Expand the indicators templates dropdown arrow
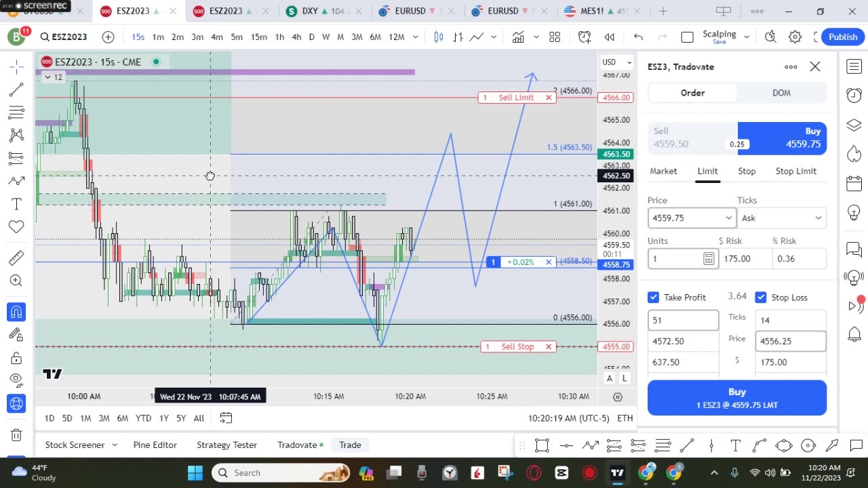Viewport: 868px width, 488px height. [536, 37]
